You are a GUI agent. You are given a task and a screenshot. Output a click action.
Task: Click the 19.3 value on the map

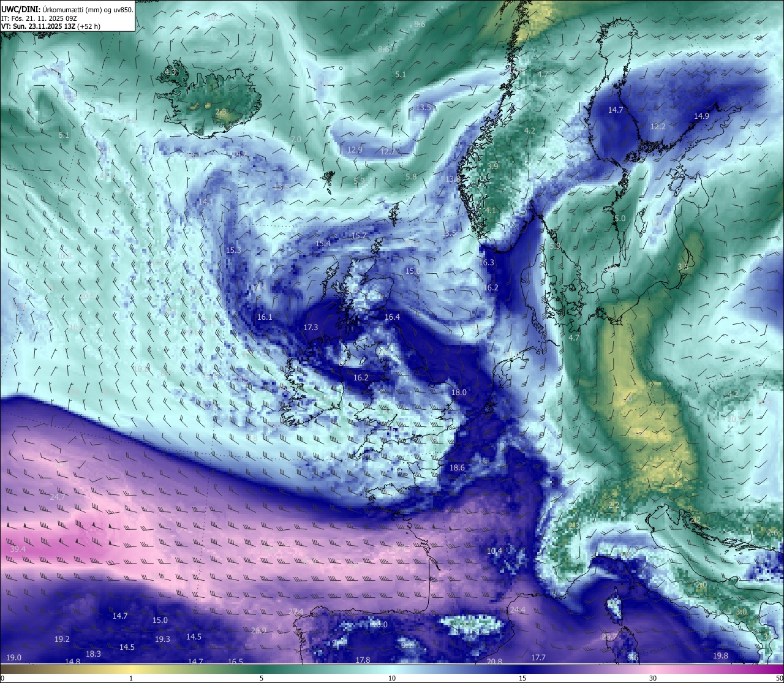click(162, 639)
